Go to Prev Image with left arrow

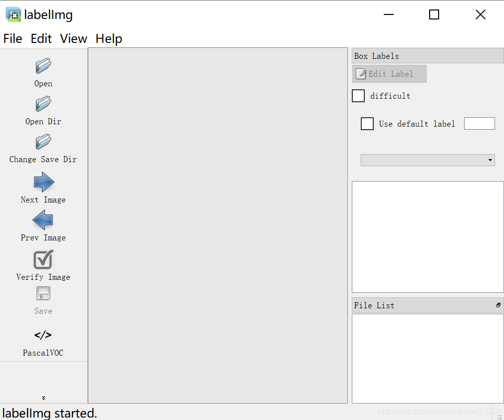pyautogui.click(x=43, y=220)
